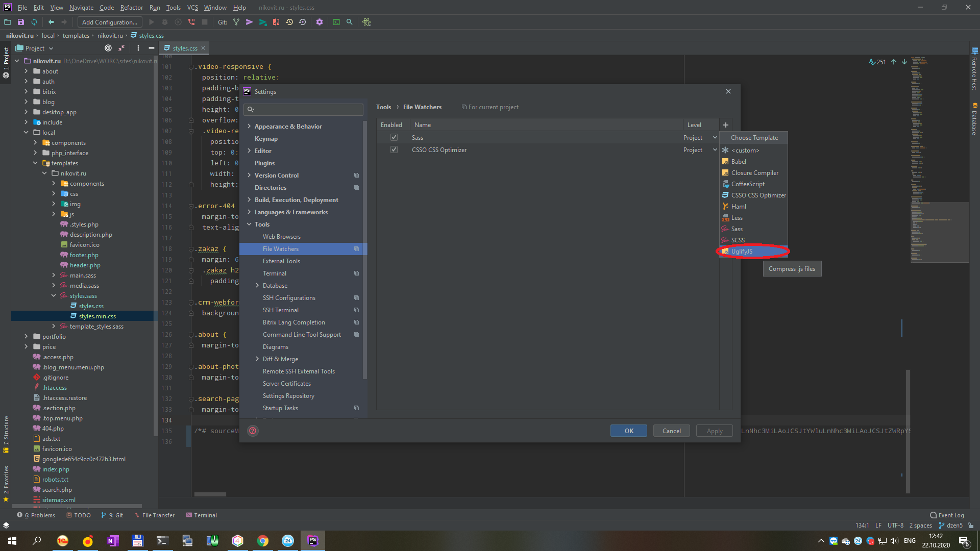Click the dzen5 Git branch indicator

950,525
